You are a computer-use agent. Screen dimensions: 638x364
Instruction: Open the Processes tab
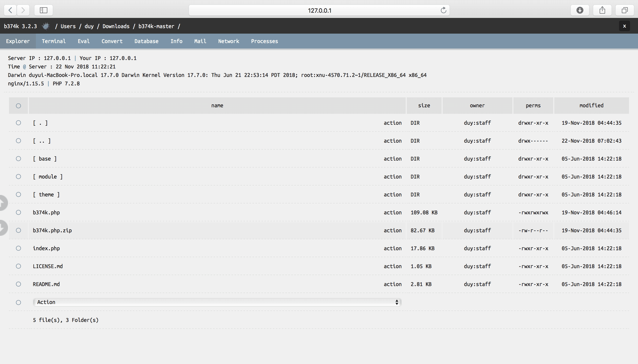(x=264, y=41)
